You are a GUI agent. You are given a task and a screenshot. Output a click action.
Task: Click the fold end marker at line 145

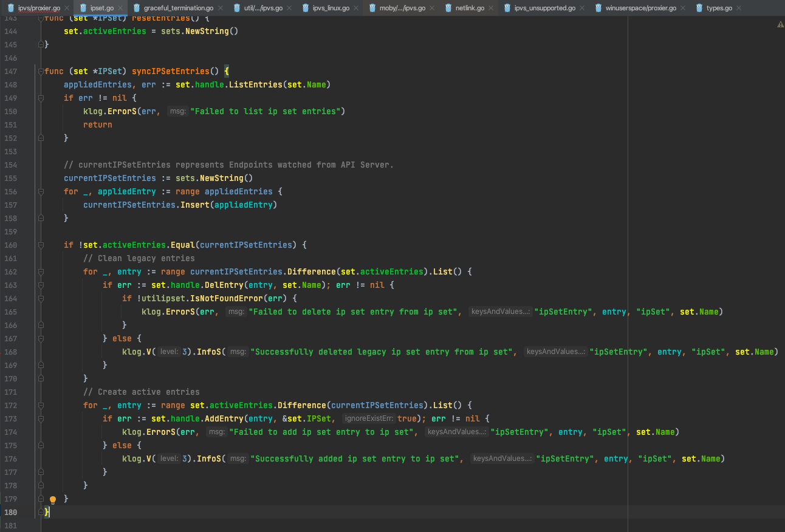[41, 44]
